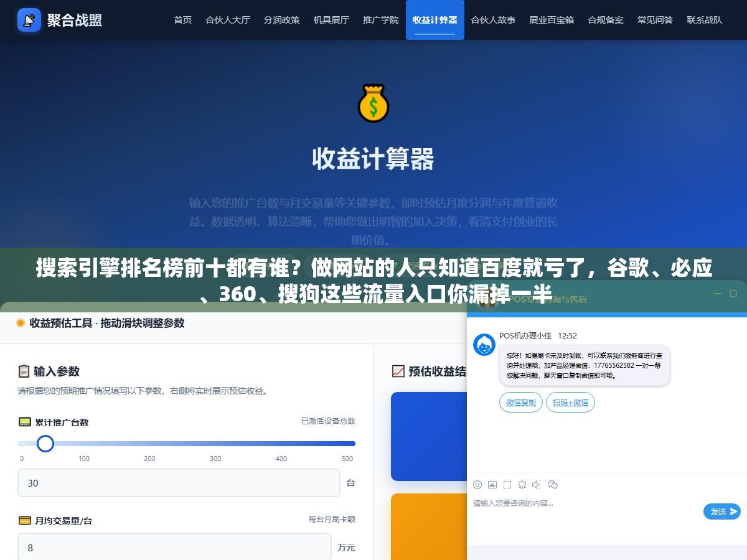Click the 月均交易量 input showing 8
Image resolution: width=747 pixels, height=560 pixels.
click(174, 548)
